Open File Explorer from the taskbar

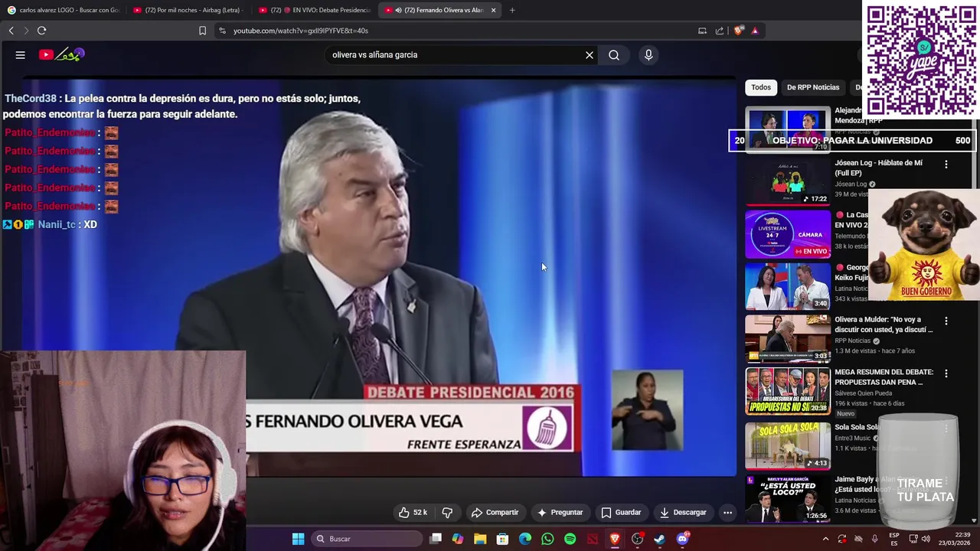pyautogui.click(x=480, y=539)
